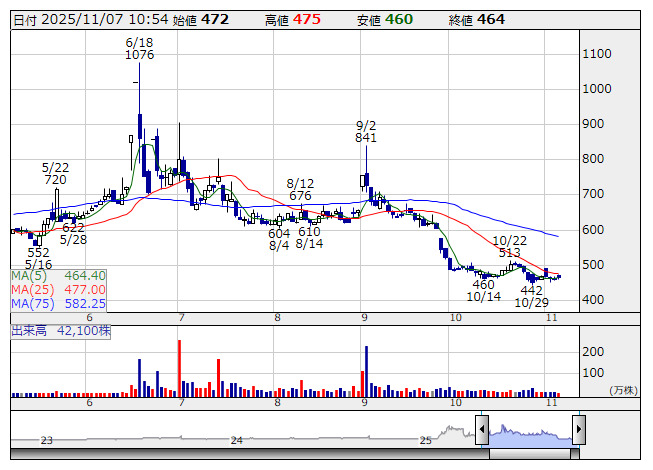Click the tallest red volume bar

click(x=179, y=368)
